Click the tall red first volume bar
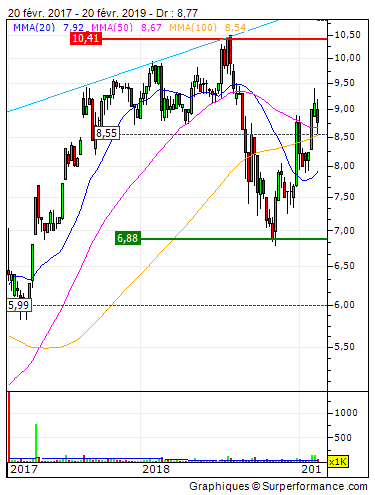The width and height of the screenshot is (375, 495). pyautogui.click(x=9, y=427)
